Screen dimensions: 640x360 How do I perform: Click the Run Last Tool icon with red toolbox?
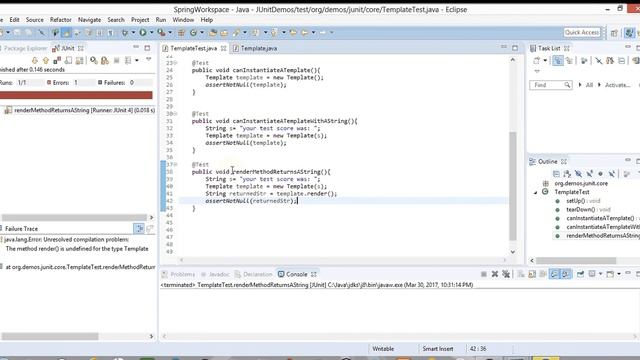click(162, 32)
